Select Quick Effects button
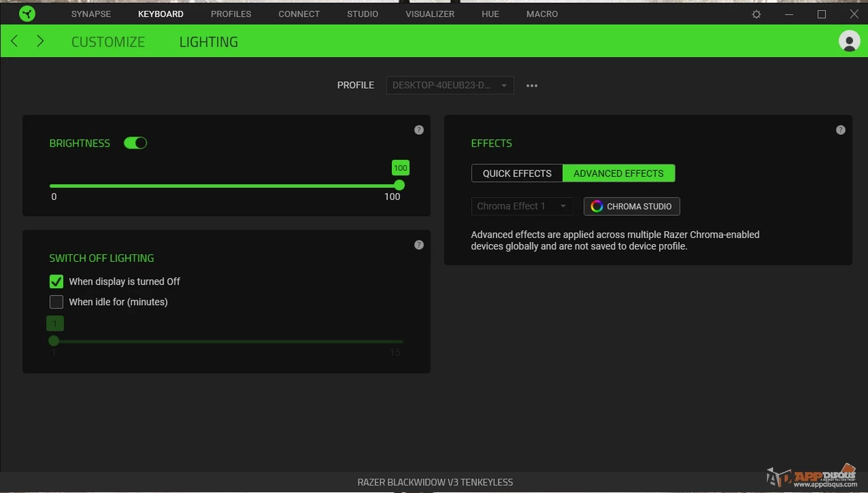Image resolution: width=868 pixels, height=493 pixels. 517,173
